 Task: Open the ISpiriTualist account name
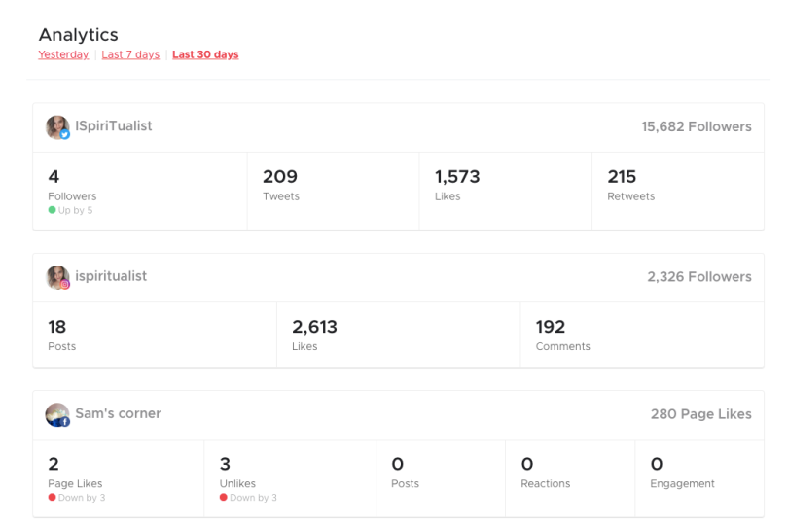click(114, 126)
